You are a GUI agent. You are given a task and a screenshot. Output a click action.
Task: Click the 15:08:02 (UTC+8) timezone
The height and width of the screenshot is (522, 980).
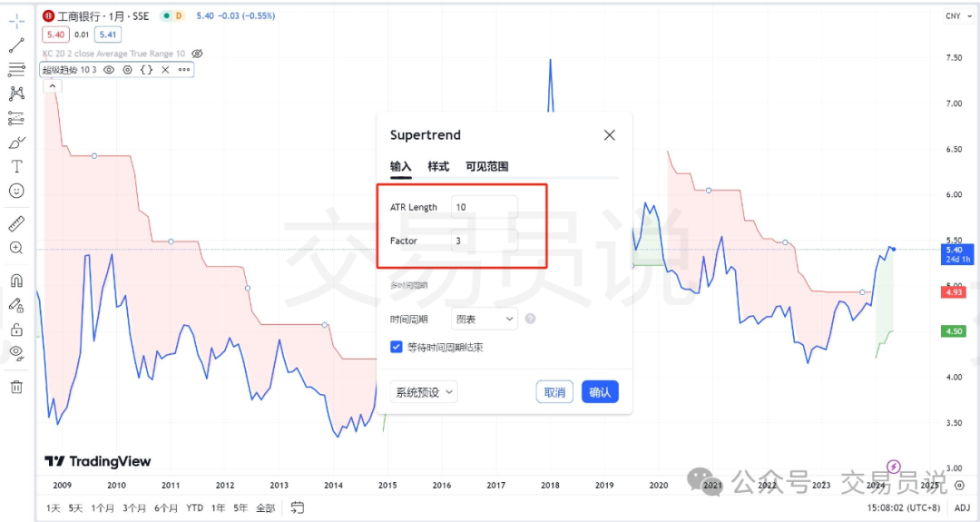click(x=903, y=508)
